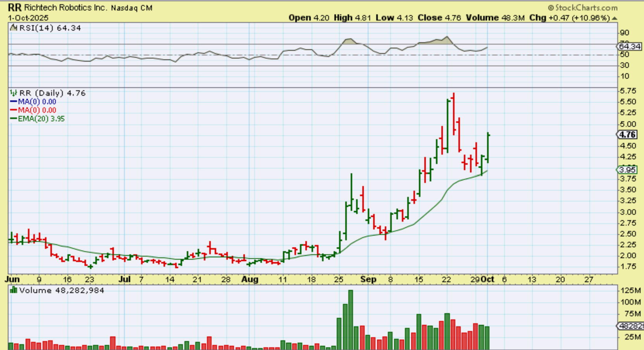Click the RSI(14) 64.34 legend label
644x350 pixels.
click(x=50, y=28)
